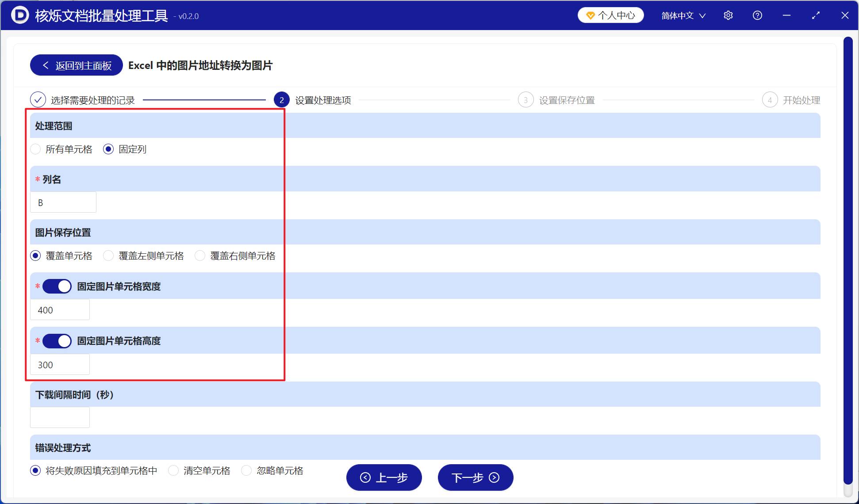Click the app logo icon
Image resolution: width=859 pixels, height=504 pixels.
point(20,15)
